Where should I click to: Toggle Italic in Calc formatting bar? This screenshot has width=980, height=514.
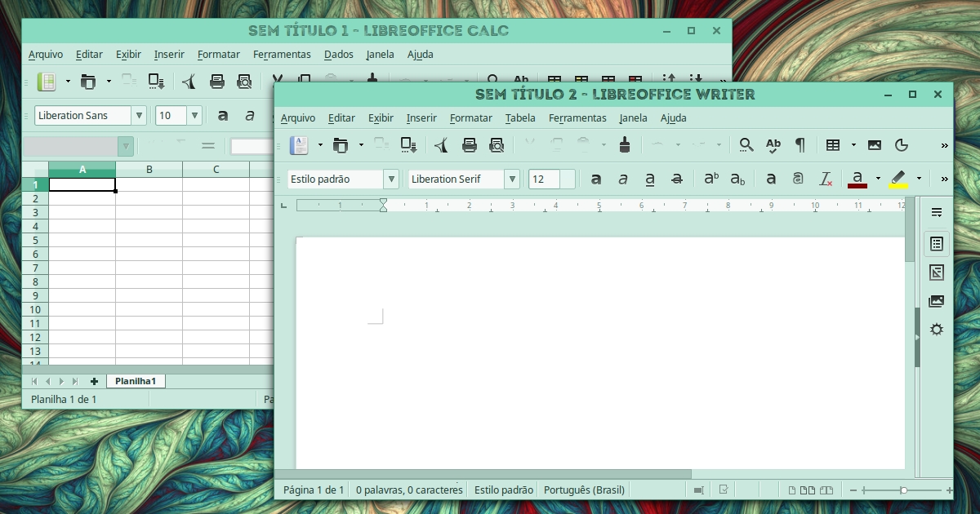[250, 116]
